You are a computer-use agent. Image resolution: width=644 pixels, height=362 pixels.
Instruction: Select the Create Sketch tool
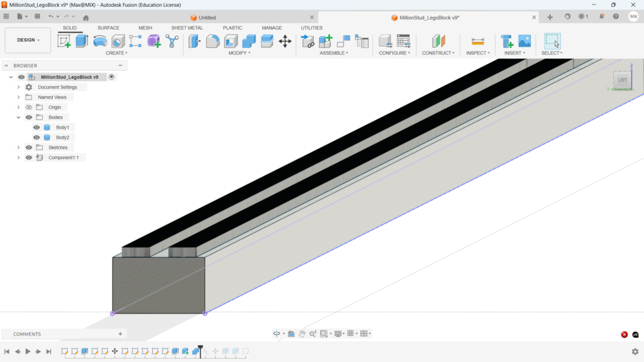coord(64,41)
